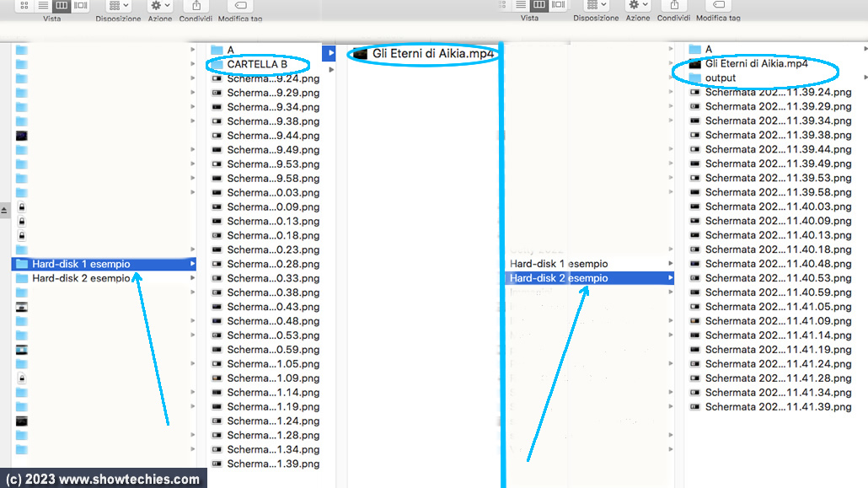The image size is (868, 488).
Task: Click video icon of Gli Eterni di Aikia.mp4 in right window
Action: coord(695,64)
